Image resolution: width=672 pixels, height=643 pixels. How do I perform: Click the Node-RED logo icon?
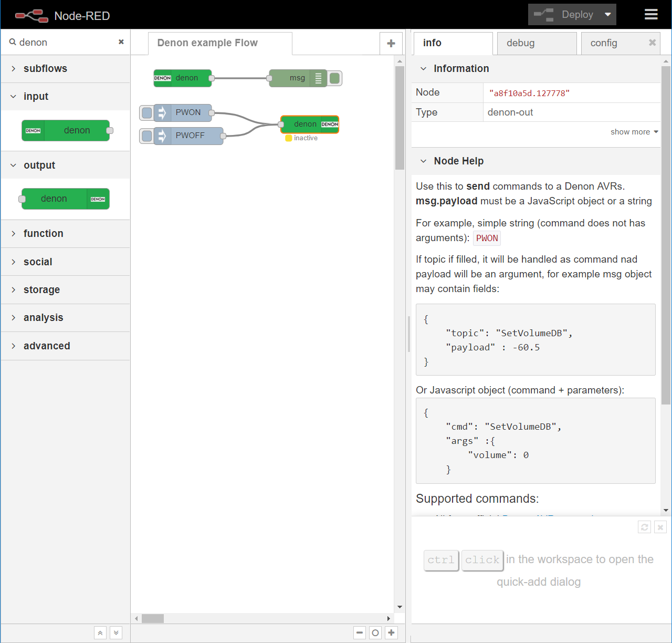pos(31,16)
